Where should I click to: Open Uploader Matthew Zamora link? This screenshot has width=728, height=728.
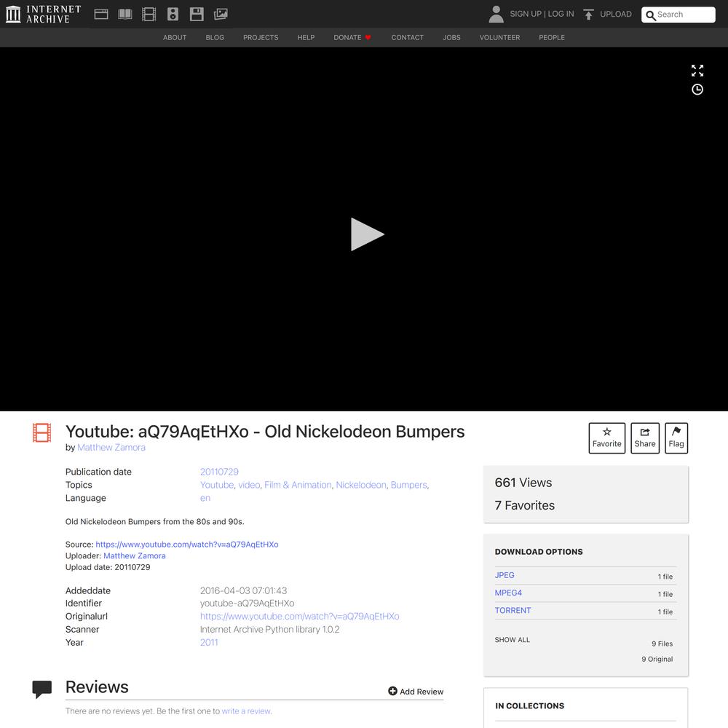coord(134,555)
